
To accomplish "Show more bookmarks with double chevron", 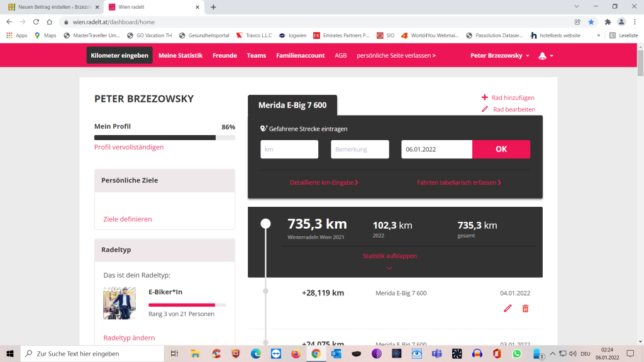I will pyautogui.click(x=599, y=35).
